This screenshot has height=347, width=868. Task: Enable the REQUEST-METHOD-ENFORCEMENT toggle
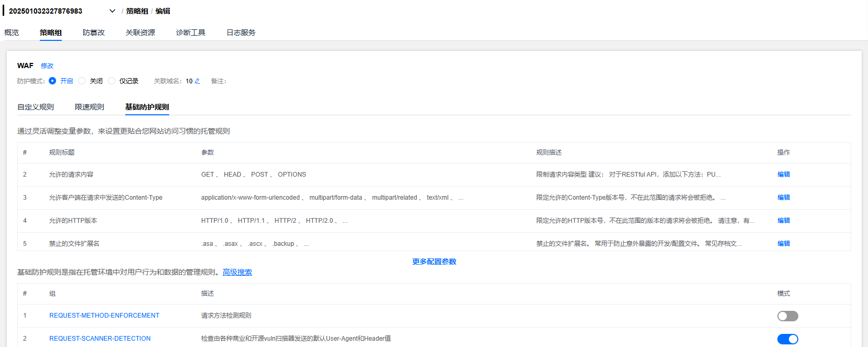(787, 316)
